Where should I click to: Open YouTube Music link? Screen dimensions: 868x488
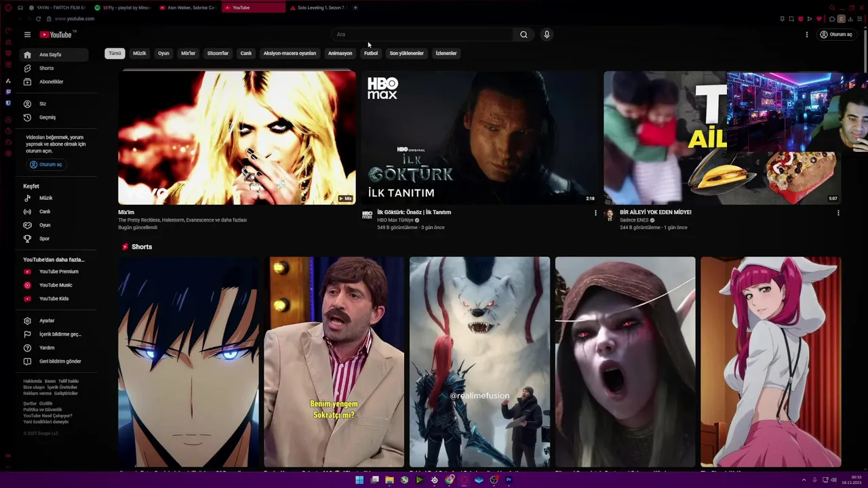[55, 285]
